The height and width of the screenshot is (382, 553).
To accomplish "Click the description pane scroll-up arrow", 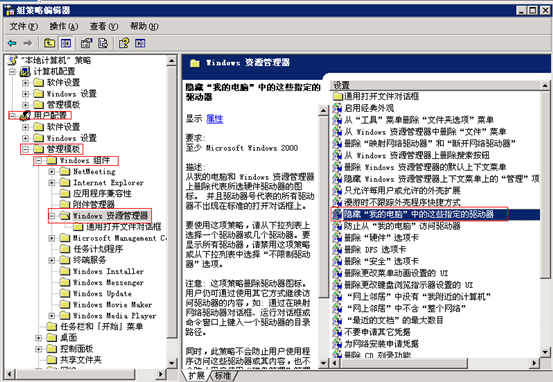I will (323, 110).
